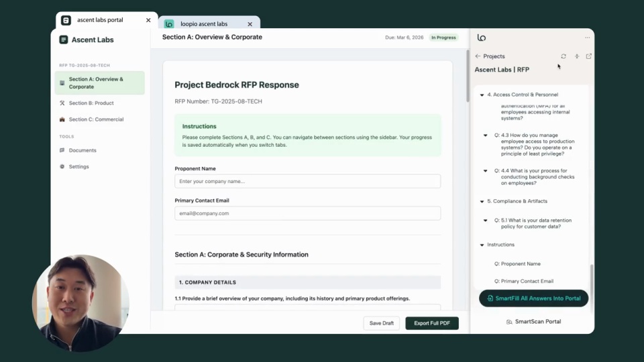This screenshot has height=362, width=644.
Task: Open Section B: Product
Action: click(100, 103)
